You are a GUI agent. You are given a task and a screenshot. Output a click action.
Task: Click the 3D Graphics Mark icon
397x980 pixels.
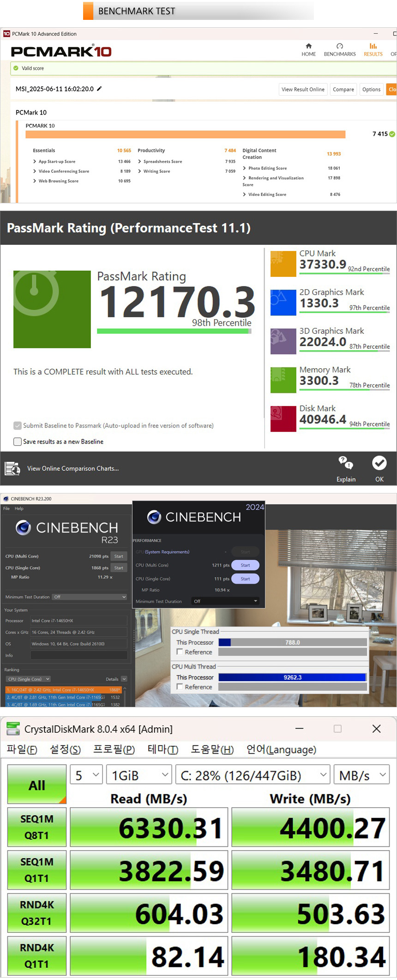coord(283,341)
